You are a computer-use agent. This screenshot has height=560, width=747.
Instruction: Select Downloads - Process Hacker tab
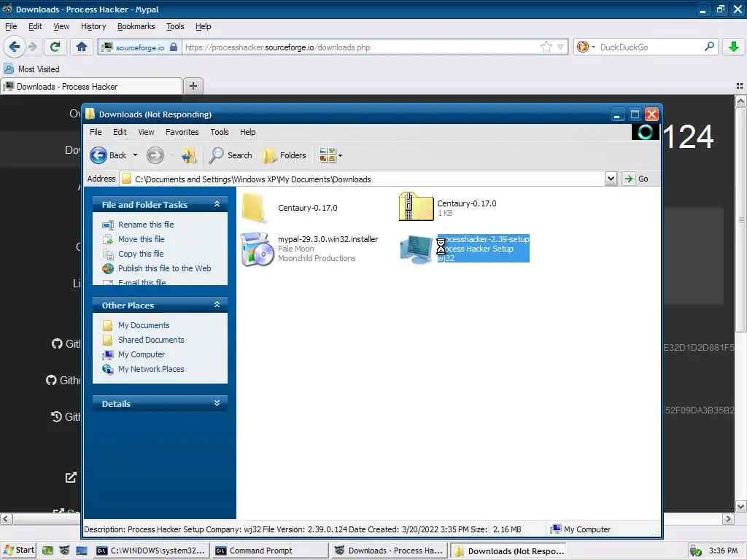tap(91, 86)
